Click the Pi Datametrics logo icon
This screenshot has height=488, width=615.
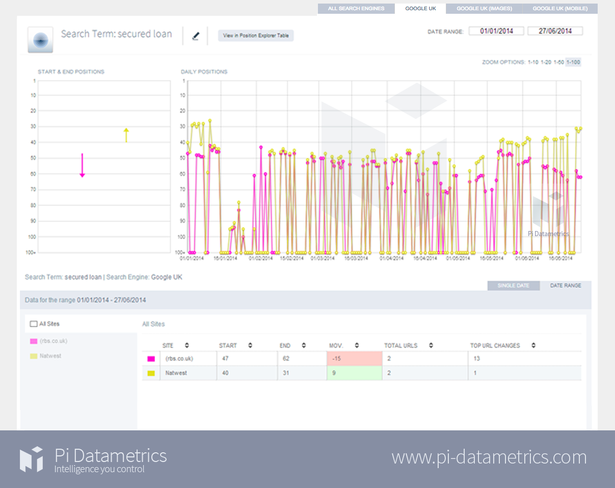pyautogui.click(x=32, y=459)
